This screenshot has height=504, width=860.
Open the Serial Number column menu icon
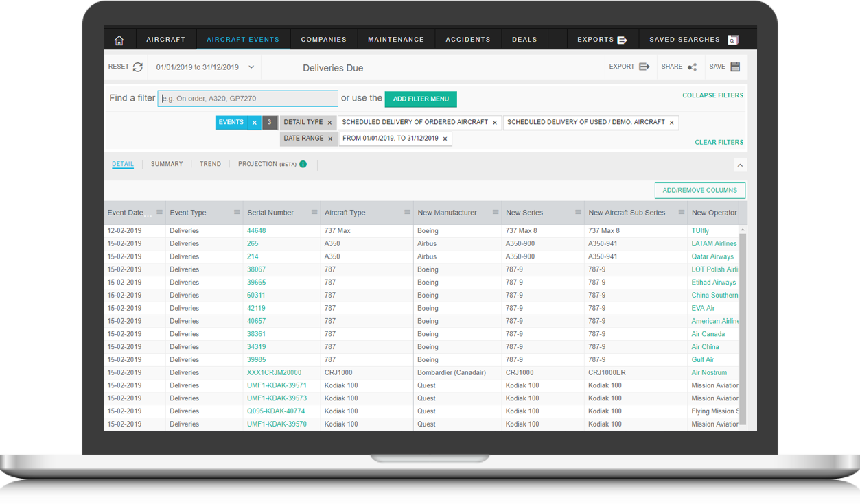(x=314, y=213)
